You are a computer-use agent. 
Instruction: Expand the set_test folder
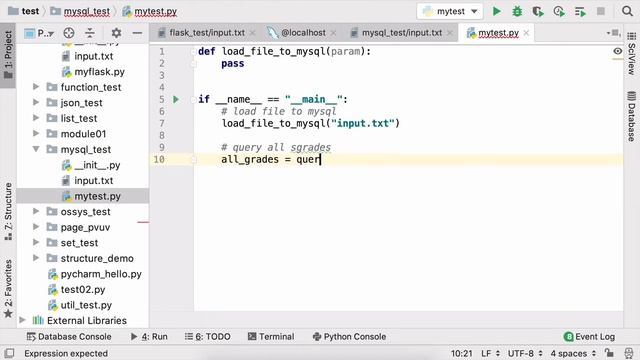(x=36, y=242)
